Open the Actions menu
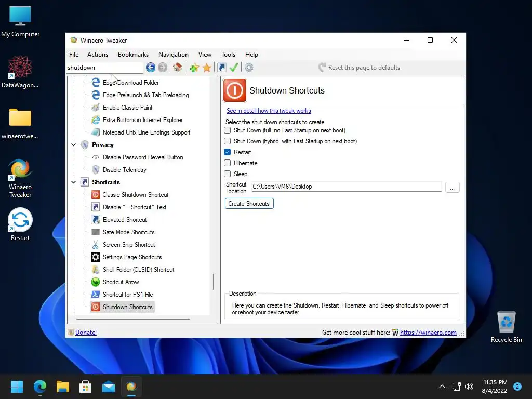The image size is (532, 399). click(98, 55)
